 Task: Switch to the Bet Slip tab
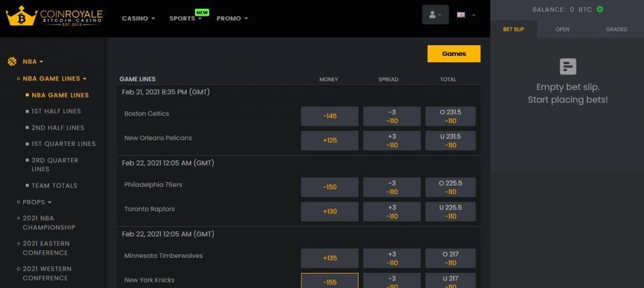513,29
